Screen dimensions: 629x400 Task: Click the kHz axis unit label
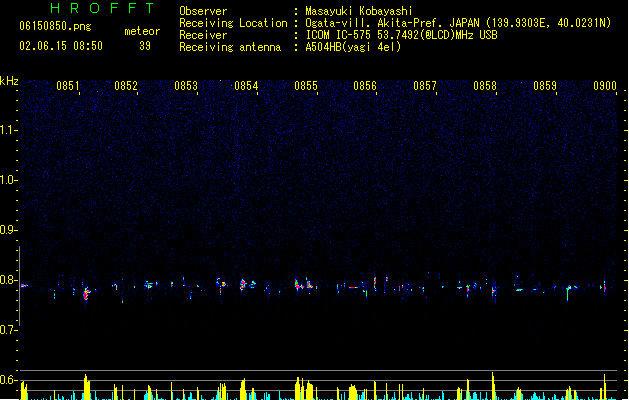[9, 81]
